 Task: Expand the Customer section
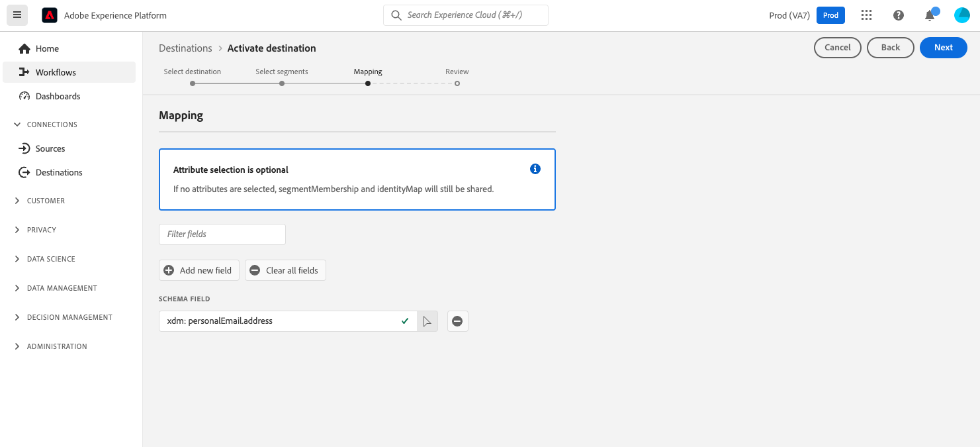click(17, 201)
